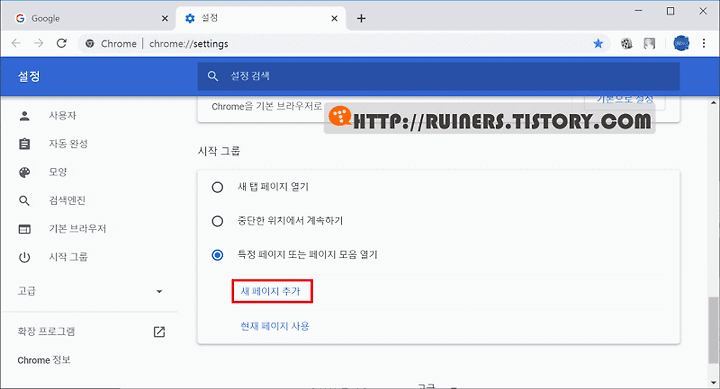Click the scrollbar up arrow
720x389 pixels.
713,102
